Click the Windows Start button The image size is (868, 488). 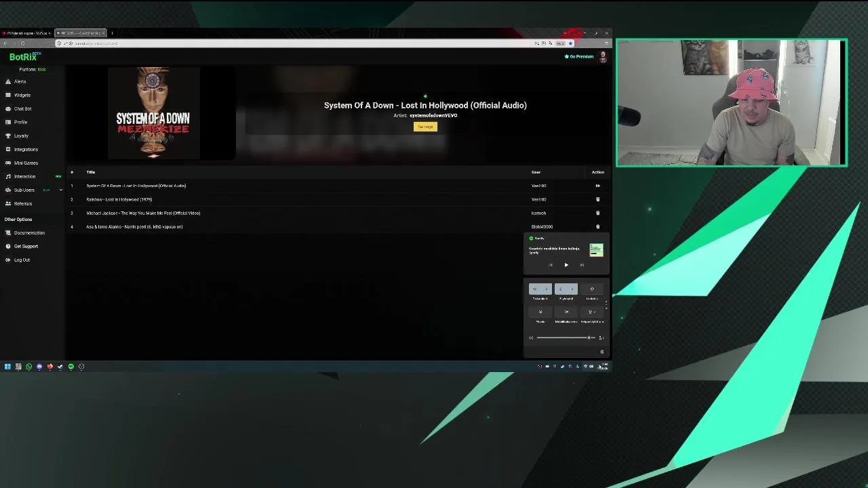tap(7, 367)
